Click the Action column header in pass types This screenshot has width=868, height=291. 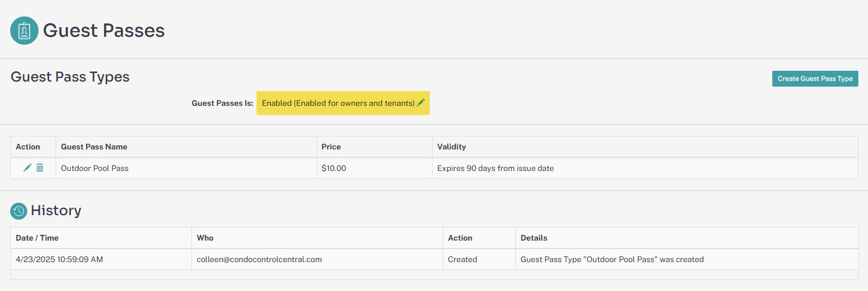(x=28, y=147)
